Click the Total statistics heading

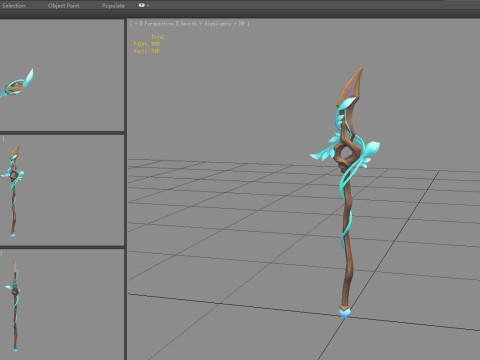pyautogui.click(x=158, y=37)
